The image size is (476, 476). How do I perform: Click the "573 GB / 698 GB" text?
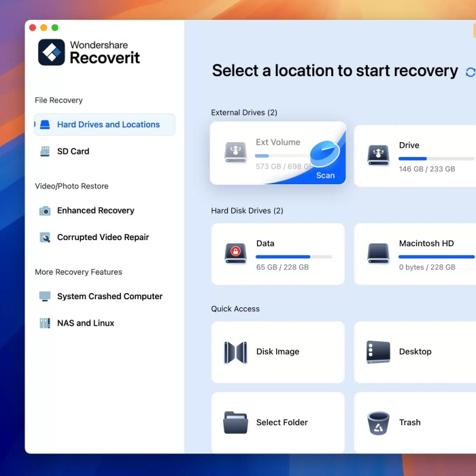pyautogui.click(x=284, y=167)
